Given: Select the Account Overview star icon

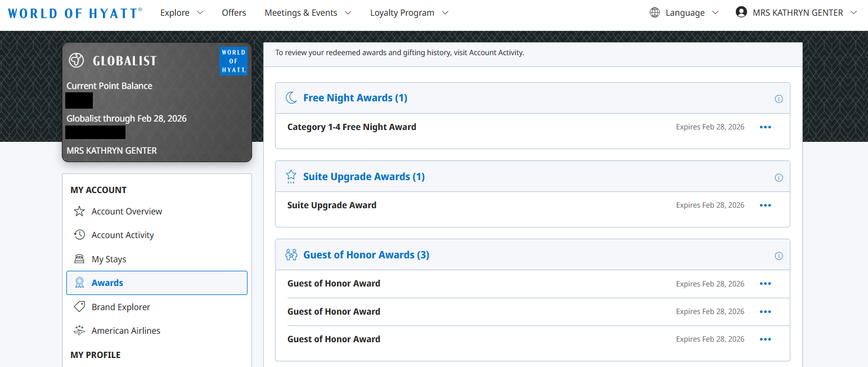Looking at the screenshot, I should (x=79, y=211).
